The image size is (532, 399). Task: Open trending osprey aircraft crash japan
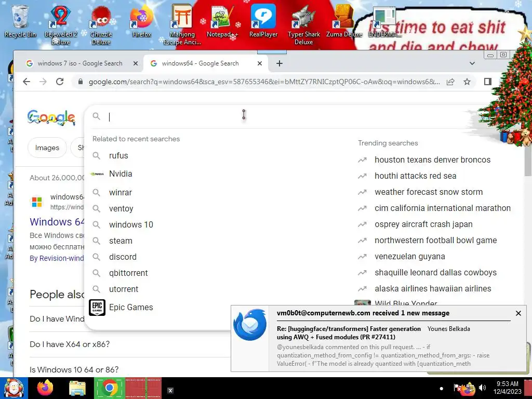(423, 224)
